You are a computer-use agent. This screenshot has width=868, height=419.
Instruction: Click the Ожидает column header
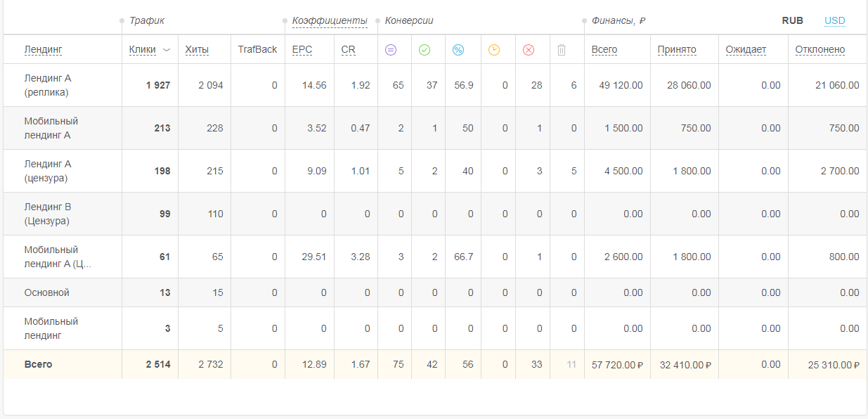746,50
